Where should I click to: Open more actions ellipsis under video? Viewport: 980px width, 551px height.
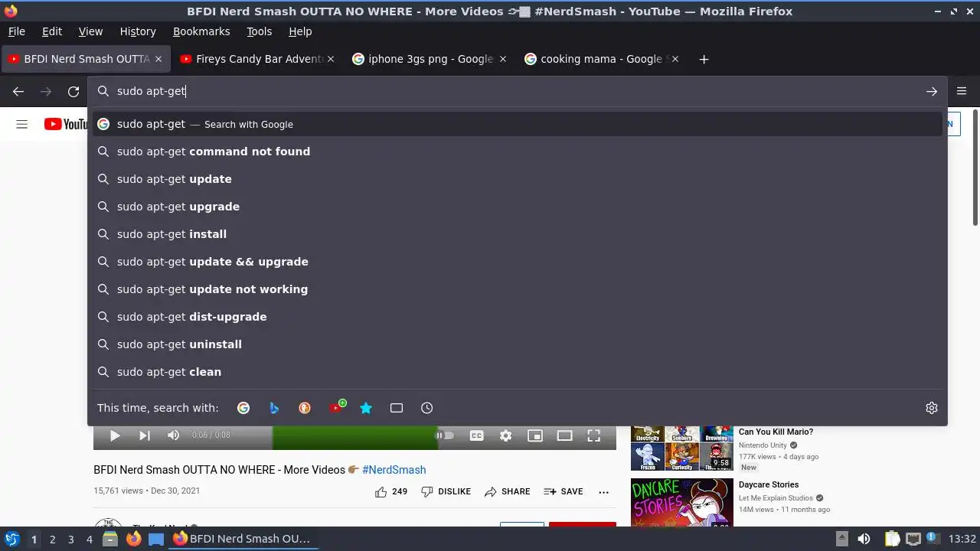[x=604, y=492]
